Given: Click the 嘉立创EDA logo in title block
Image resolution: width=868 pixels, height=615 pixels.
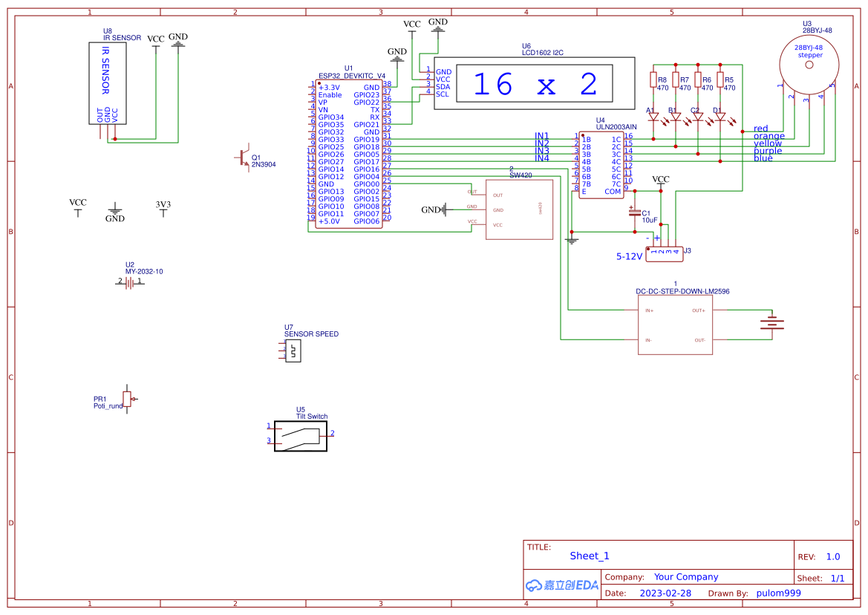Looking at the screenshot, I should 561,585.
